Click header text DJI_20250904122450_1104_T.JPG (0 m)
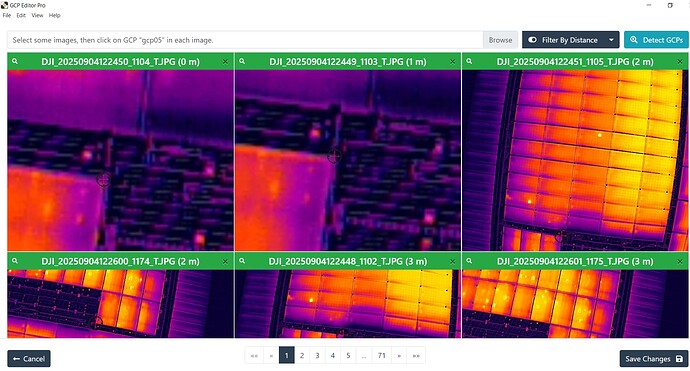 point(121,62)
